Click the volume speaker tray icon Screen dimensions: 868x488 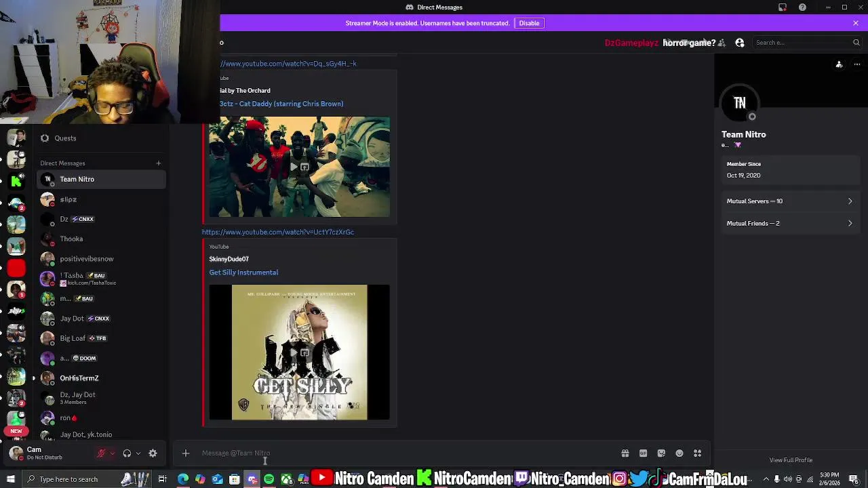click(788, 479)
